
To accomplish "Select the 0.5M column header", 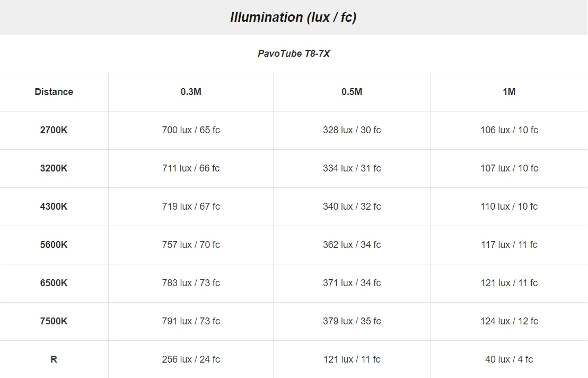I will pyautogui.click(x=352, y=92).
